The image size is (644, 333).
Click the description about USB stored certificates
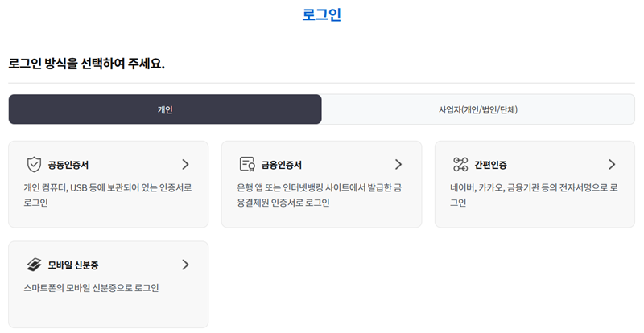pos(108,195)
